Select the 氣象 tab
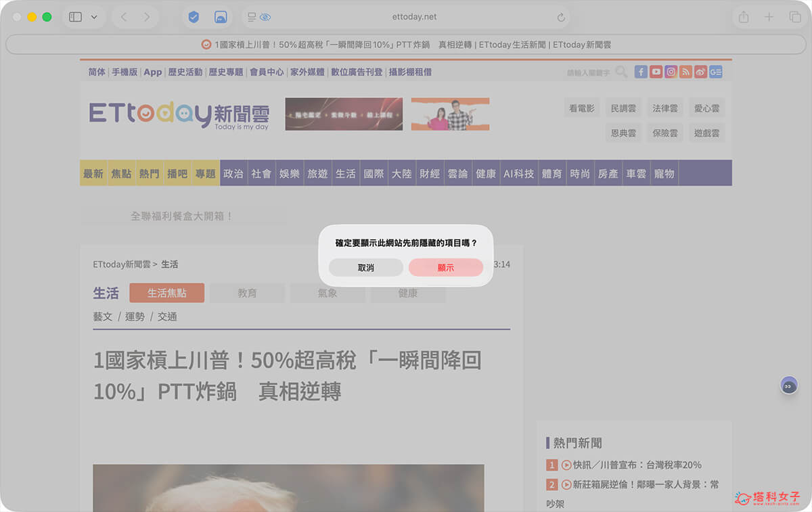Viewport: 812px width, 512px height. coord(328,293)
